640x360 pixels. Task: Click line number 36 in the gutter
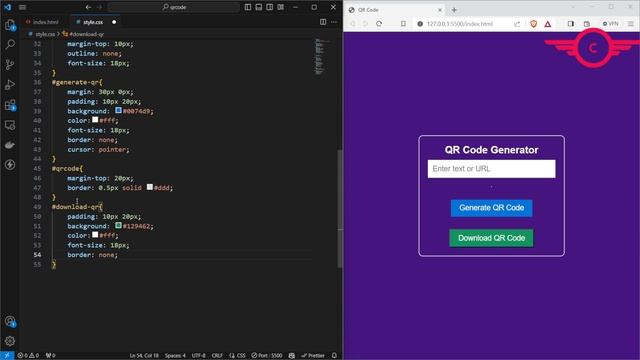[x=37, y=82]
